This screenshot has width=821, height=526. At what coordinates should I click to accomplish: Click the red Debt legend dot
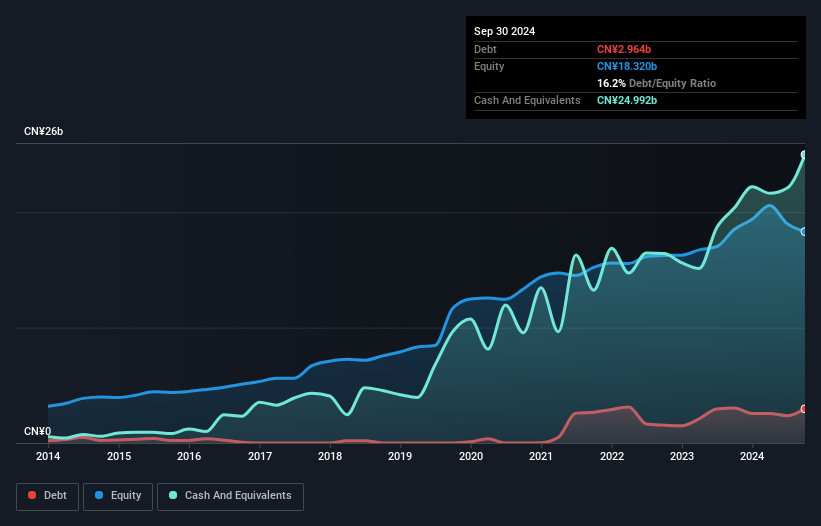click(x=32, y=495)
